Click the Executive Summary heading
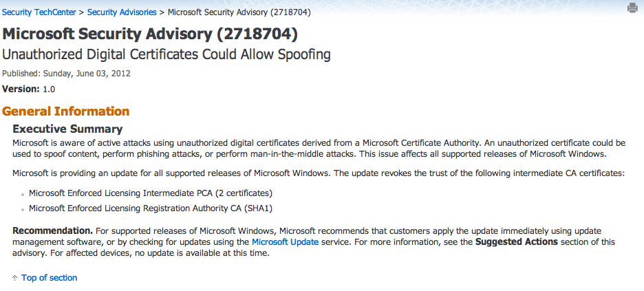Image resolution: width=644 pixels, height=291 pixels. coord(67,129)
